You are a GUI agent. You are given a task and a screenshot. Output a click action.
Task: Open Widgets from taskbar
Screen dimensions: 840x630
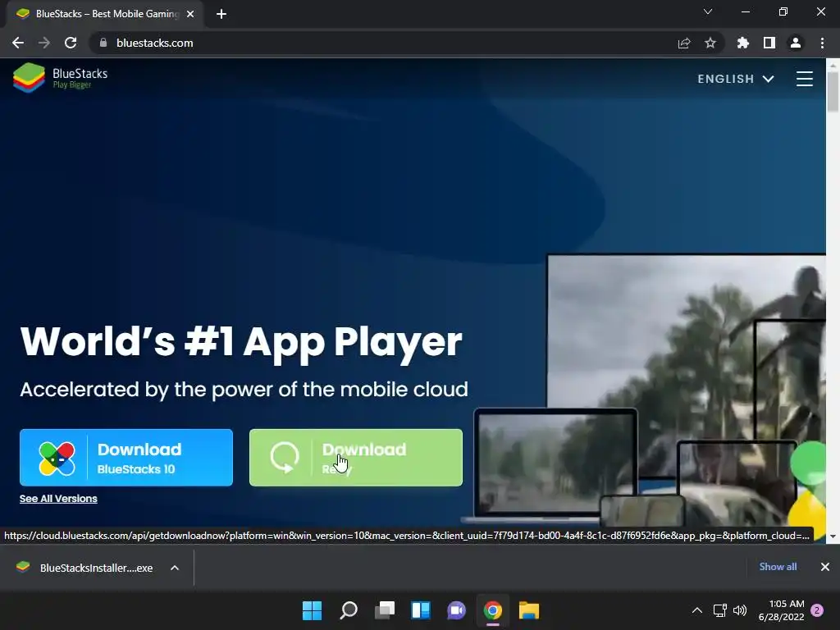pyautogui.click(x=421, y=610)
